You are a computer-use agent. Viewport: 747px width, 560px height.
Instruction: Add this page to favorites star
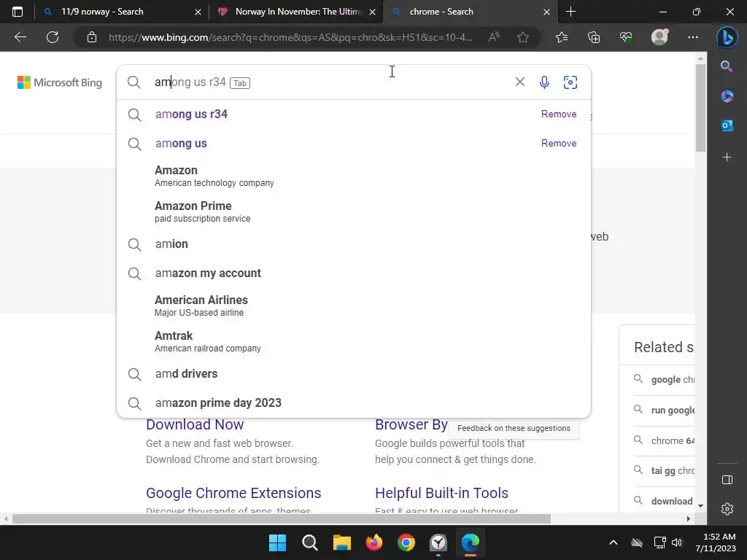[x=523, y=37]
